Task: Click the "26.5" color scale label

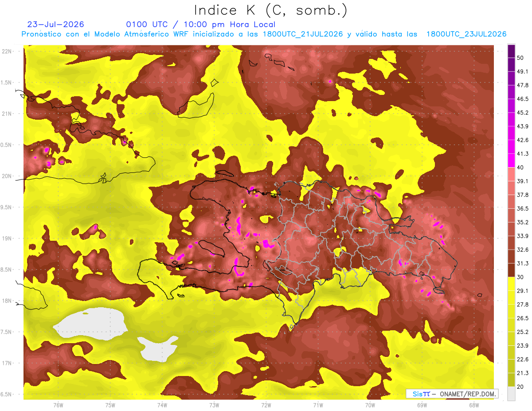Action: tap(523, 318)
